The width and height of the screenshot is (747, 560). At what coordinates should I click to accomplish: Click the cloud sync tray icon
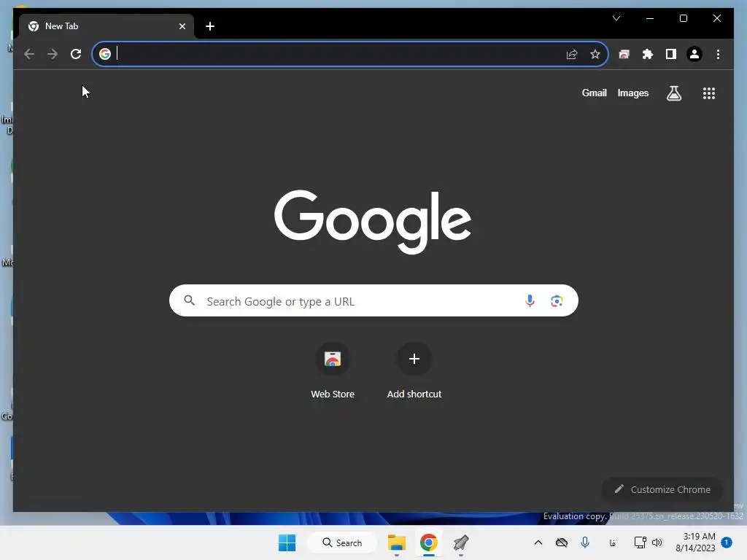pyautogui.click(x=562, y=542)
